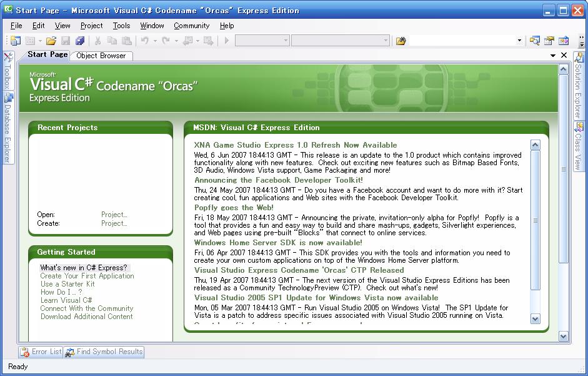Open Announcing the Facebook Developer Toolkit headline

279,180
